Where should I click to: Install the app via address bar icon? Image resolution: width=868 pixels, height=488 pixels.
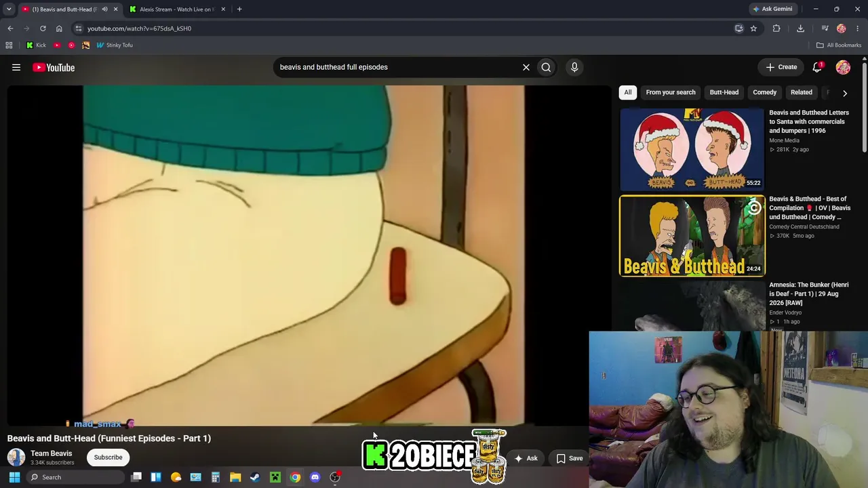pyautogui.click(x=739, y=28)
